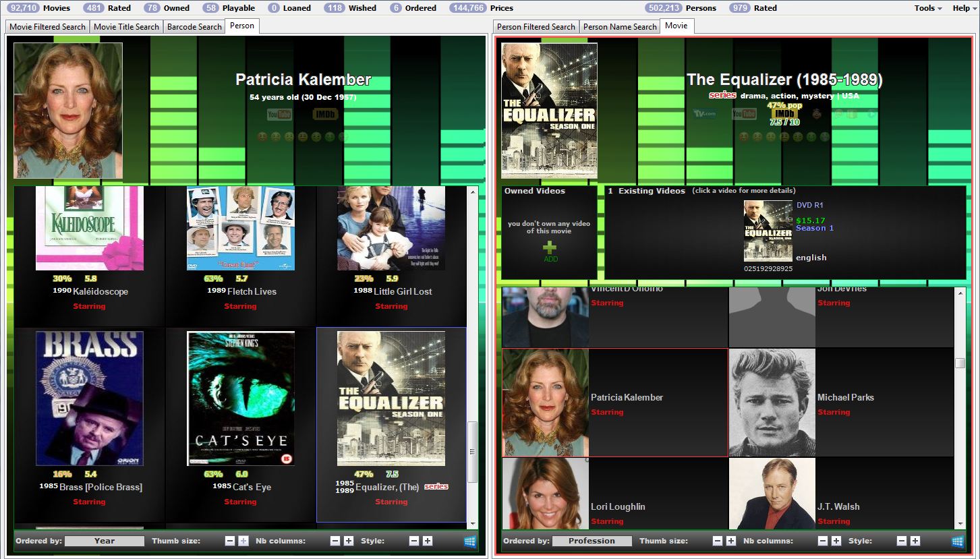Click the 58 Playable counter
Screen dimensions: 980x559
tap(229, 8)
